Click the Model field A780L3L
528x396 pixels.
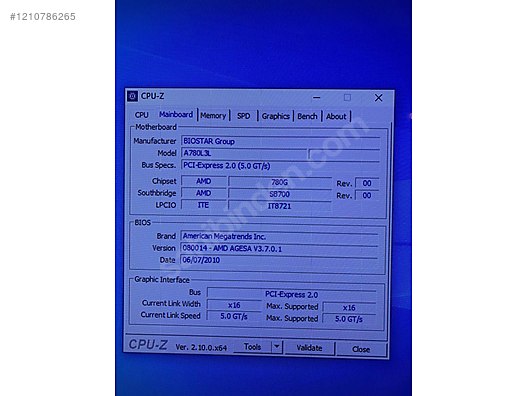coord(244,153)
